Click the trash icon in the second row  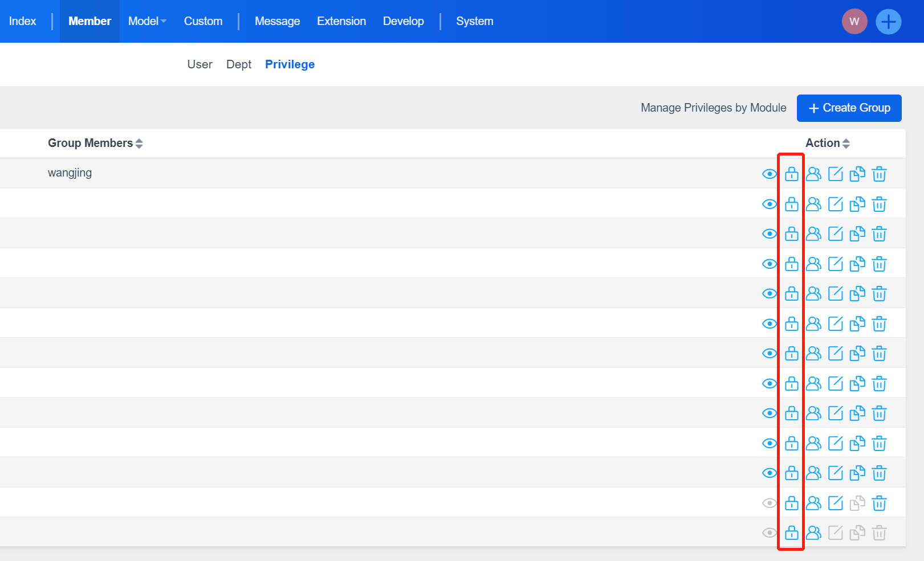pyautogui.click(x=879, y=204)
